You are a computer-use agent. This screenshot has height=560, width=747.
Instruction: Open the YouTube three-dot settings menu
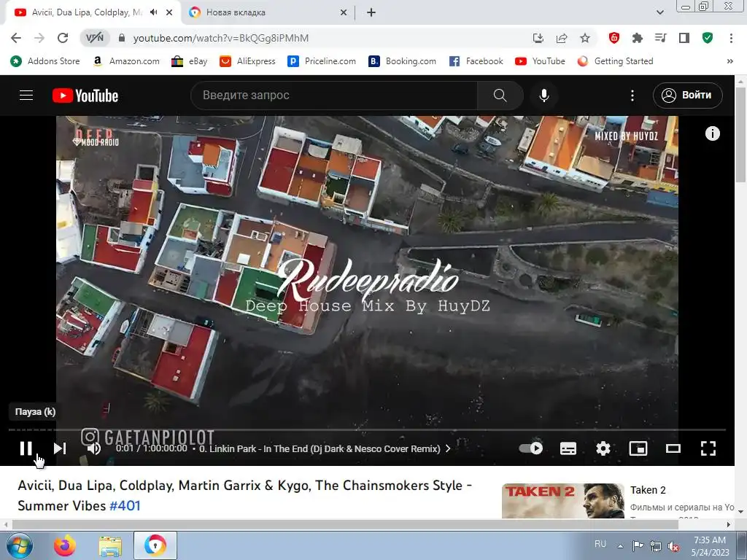[x=632, y=96]
